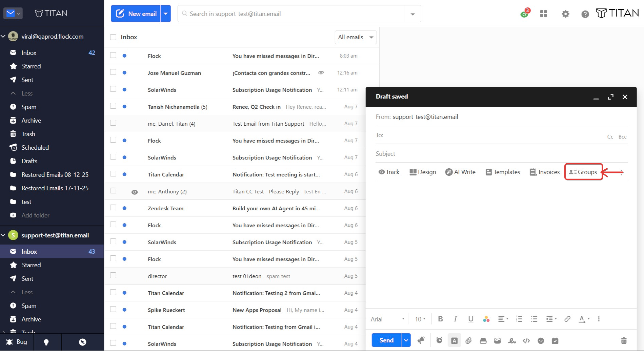Open the multicolor text color picker
The image size is (644, 358).
(486, 319)
